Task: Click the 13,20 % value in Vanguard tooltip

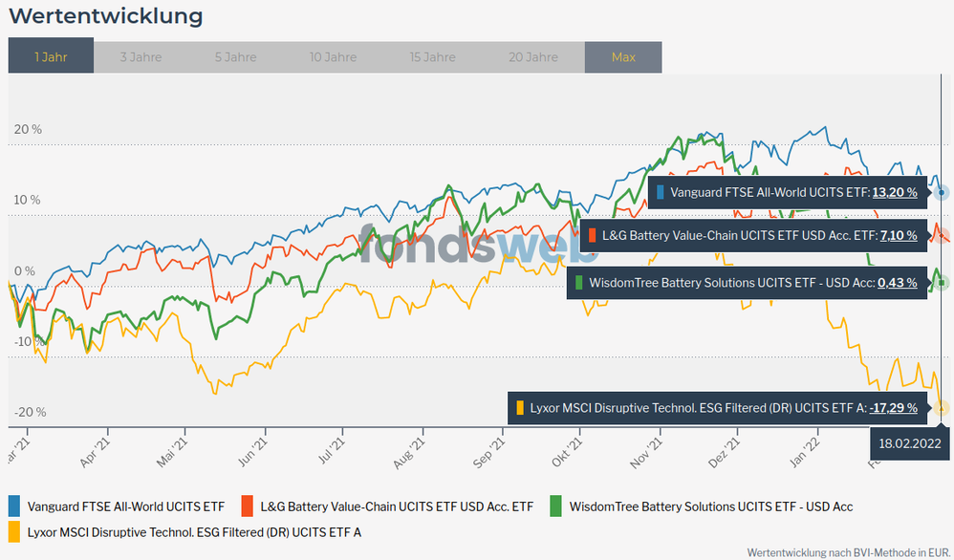Action: pos(895,192)
